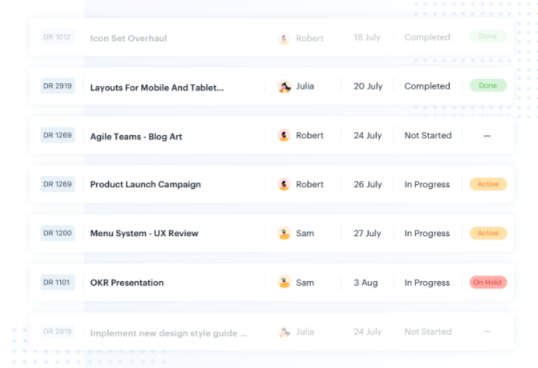Screen dimensions: 538x368
Task: Click the 3 Aug due date
Action: click(365, 283)
